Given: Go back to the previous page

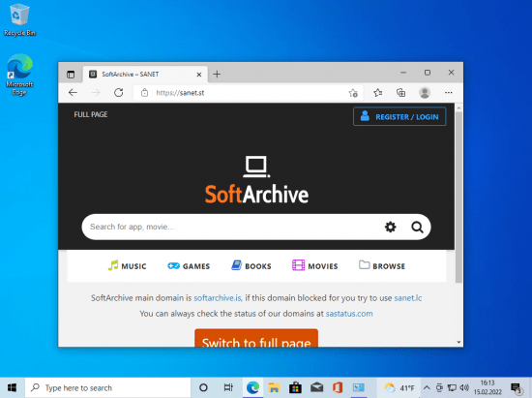Looking at the screenshot, I should pyautogui.click(x=73, y=92).
